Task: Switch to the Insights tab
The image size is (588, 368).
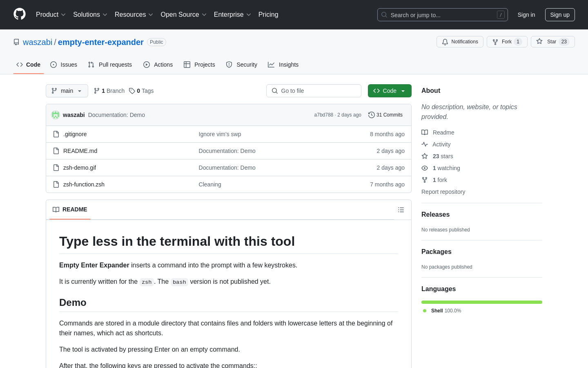Action: [x=283, y=65]
